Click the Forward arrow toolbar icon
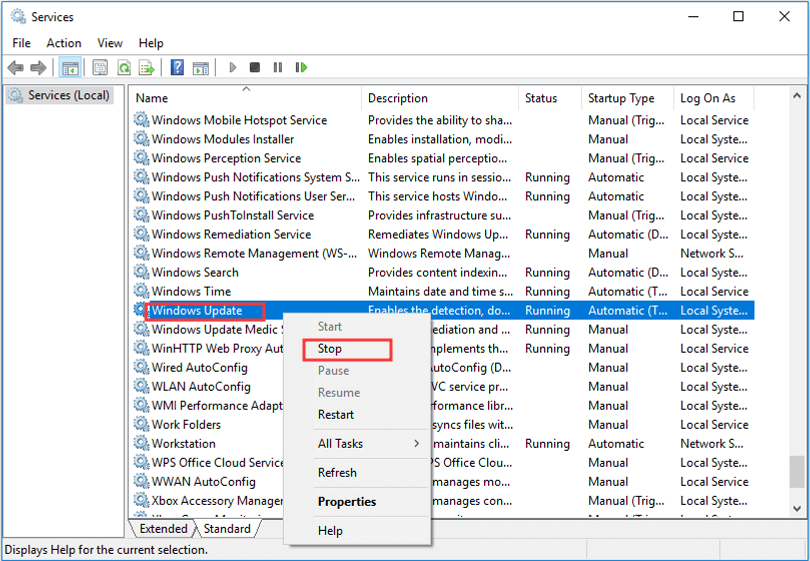 (x=38, y=68)
